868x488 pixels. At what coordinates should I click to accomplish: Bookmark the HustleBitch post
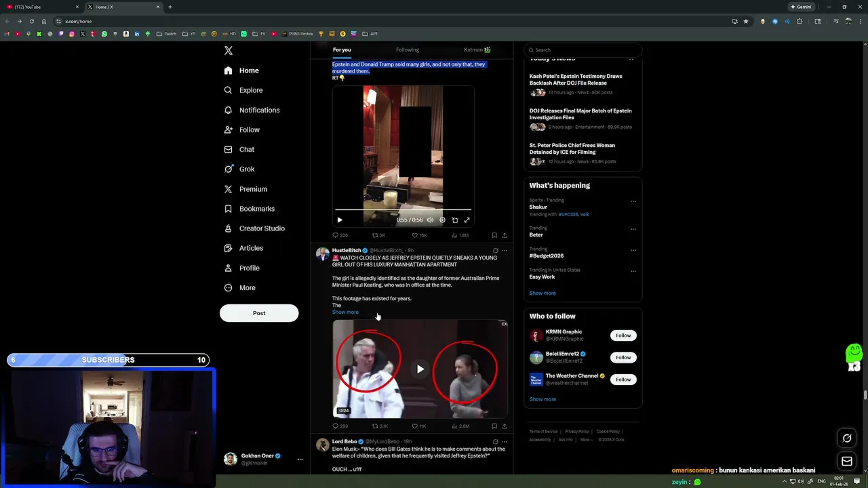(494, 426)
